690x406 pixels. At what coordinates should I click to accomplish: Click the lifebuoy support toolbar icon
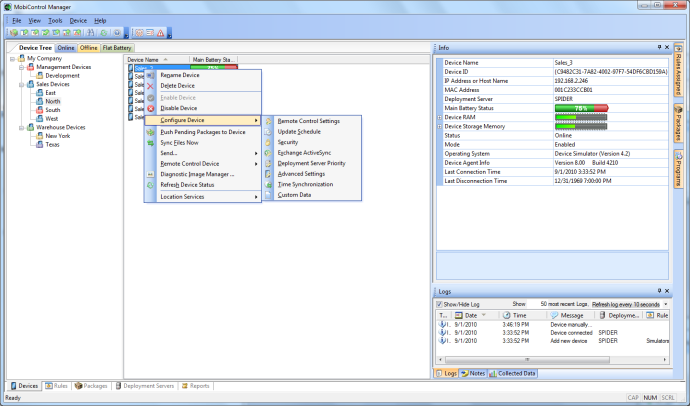(x=139, y=33)
